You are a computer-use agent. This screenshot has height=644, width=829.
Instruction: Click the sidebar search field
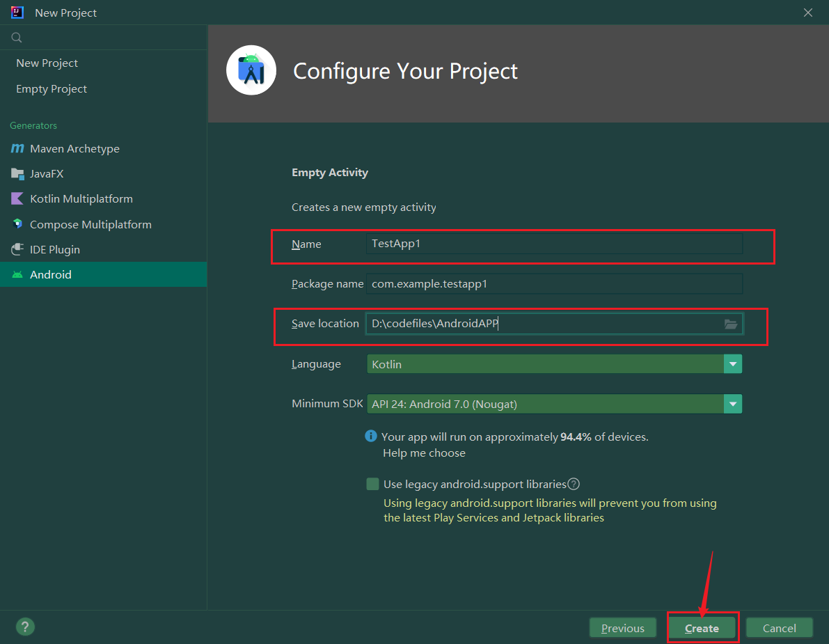103,38
